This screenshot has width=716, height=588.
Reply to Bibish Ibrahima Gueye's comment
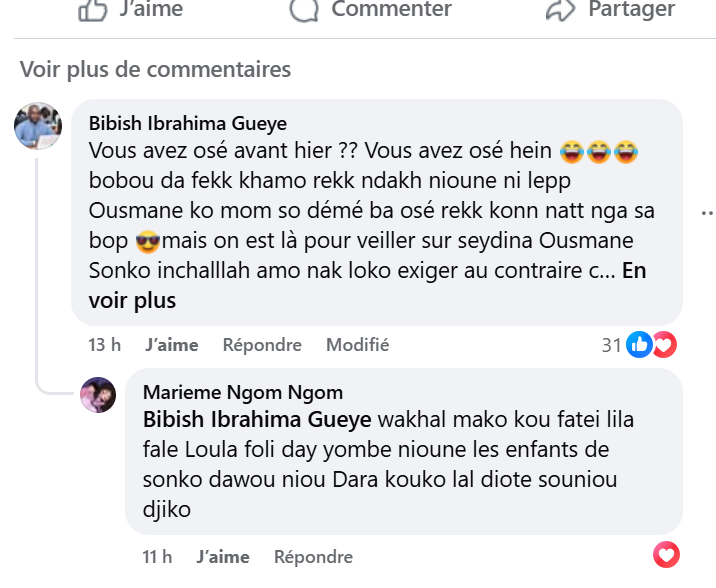[262, 345]
